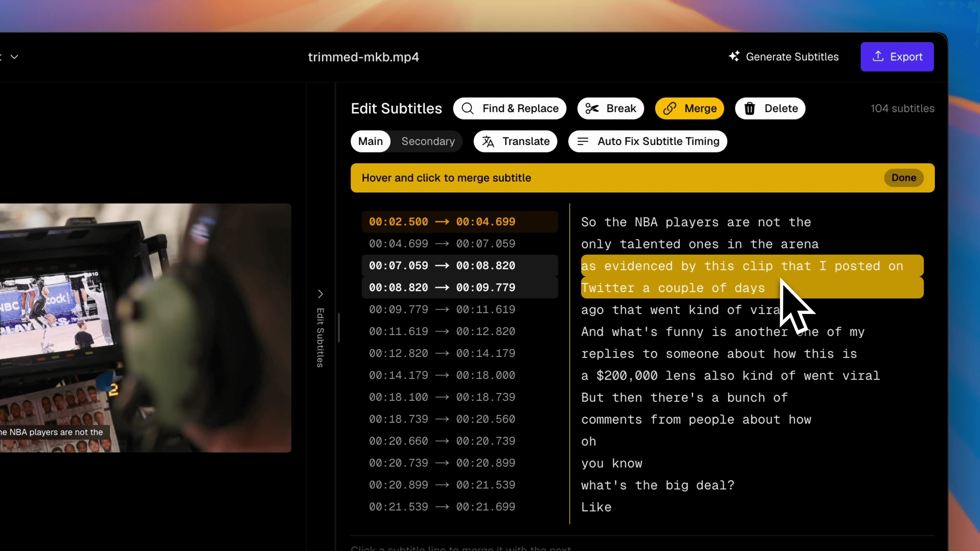Image resolution: width=980 pixels, height=551 pixels.
Task: Switch to the Main subtitle track
Action: tap(370, 142)
